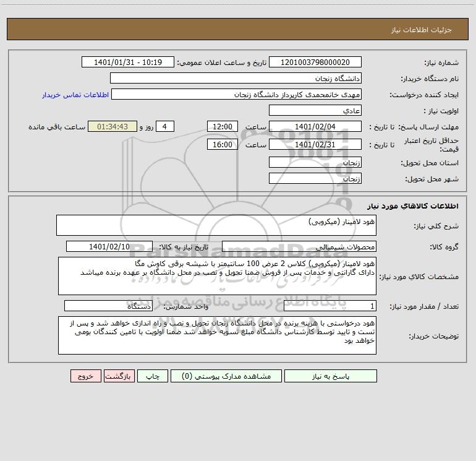The height and width of the screenshot is (461, 476).
Task: Click the header title جزئیات اطلاعات نیاز
Action: [x=421, y=30]
